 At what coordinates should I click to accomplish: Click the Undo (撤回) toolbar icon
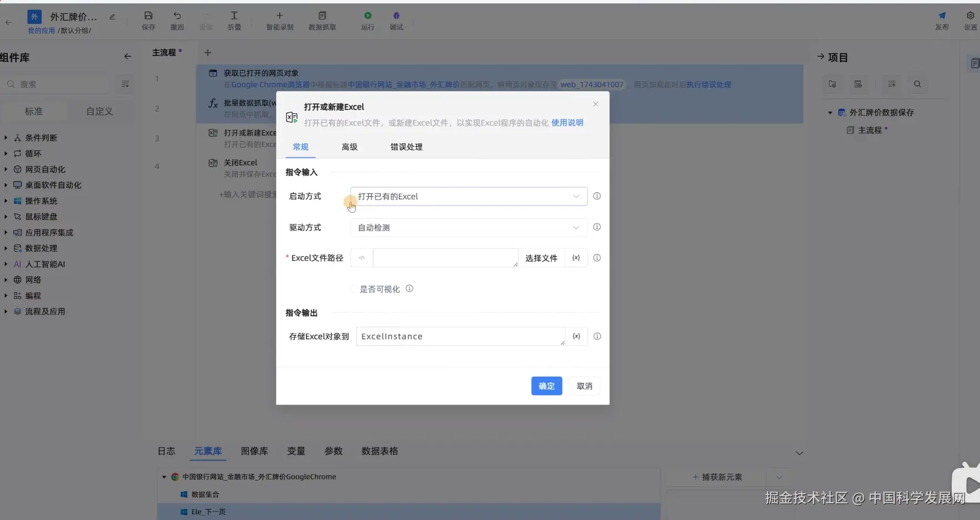pyautogui.click(x=177, y=21)
